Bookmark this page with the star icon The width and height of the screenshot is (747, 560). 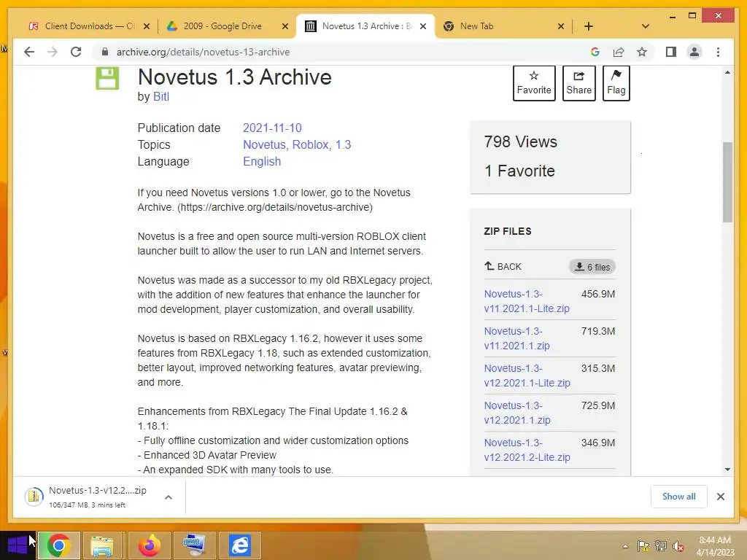click(x=642, y=52)
